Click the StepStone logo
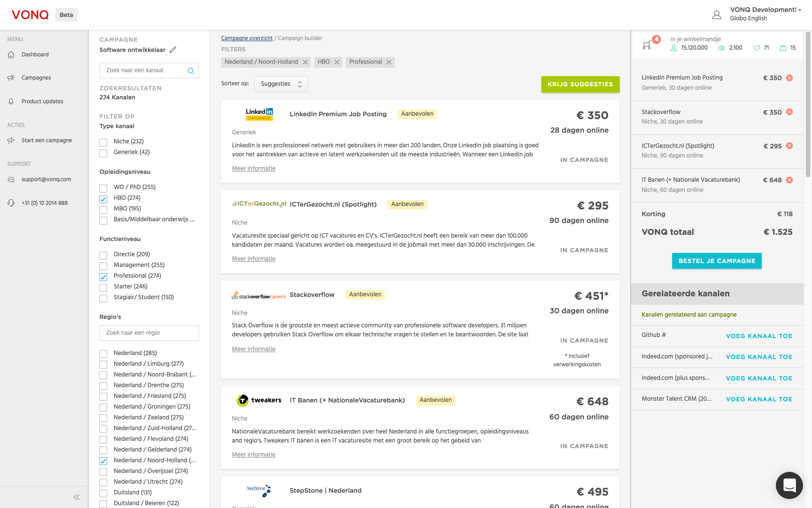 (259, 491)
